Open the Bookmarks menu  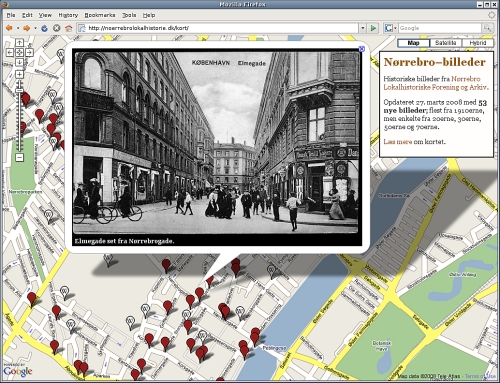(100, 15)
